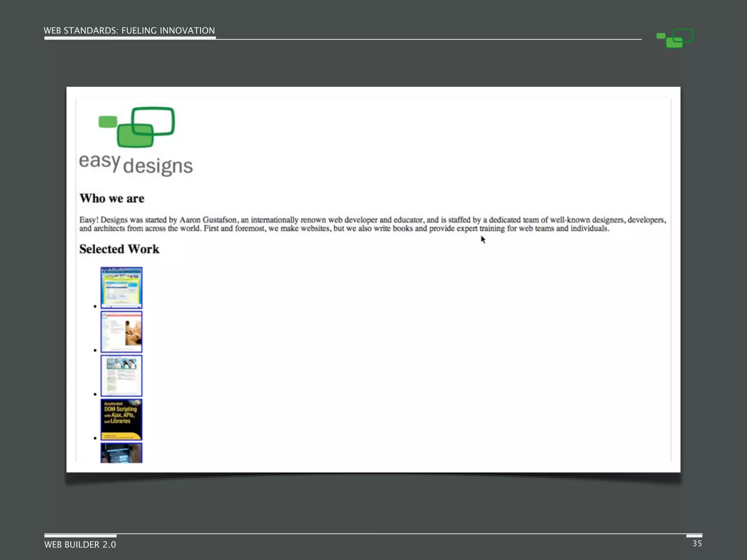Image resolution: width=747 pixels, height=560 pixels.
Task: Click the slide number 35
Action: coord(697,544)
